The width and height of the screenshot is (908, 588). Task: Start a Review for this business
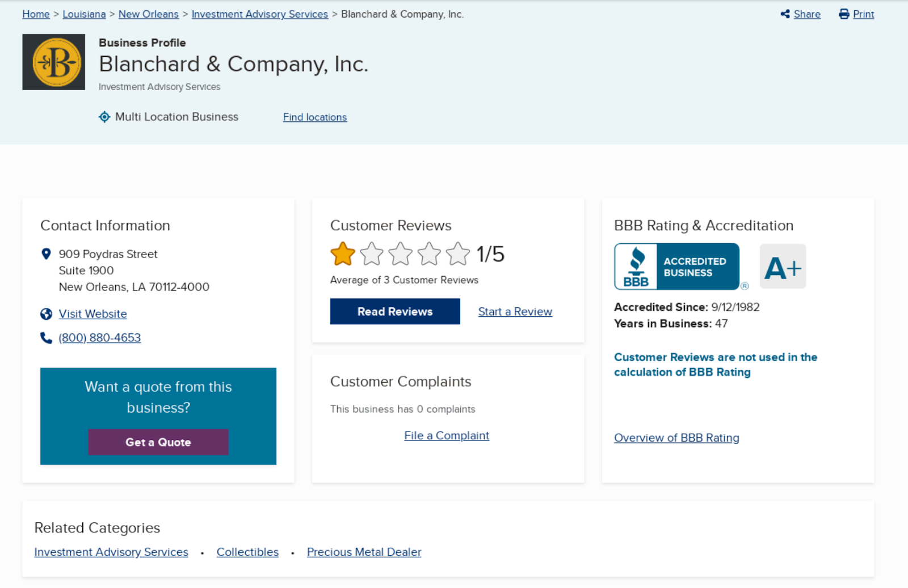[515, 312]
